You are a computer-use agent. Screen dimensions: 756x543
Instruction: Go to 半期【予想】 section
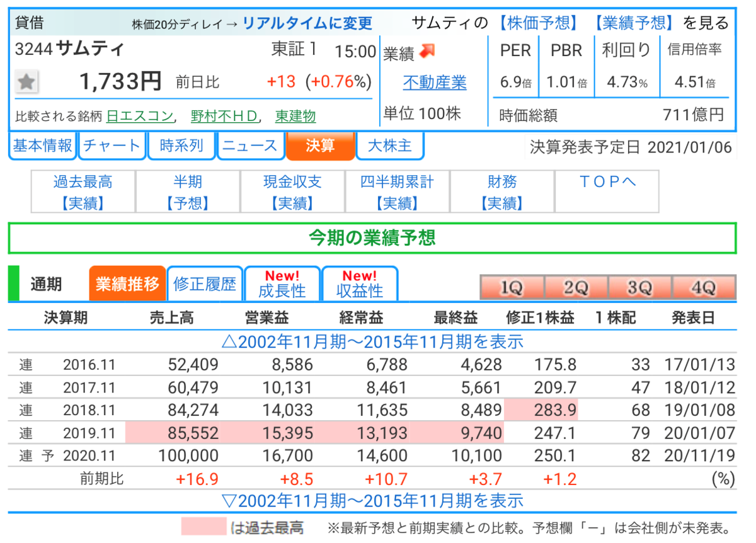pyautogui.click(x=188, y=191)
